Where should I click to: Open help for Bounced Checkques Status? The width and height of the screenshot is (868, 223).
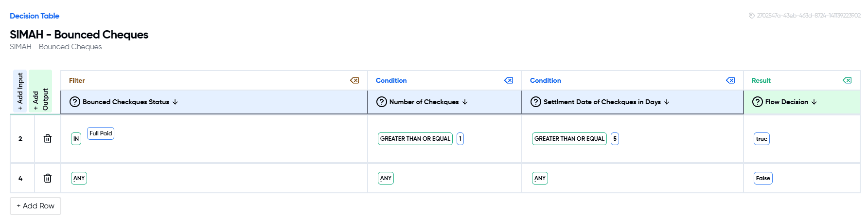75,102
